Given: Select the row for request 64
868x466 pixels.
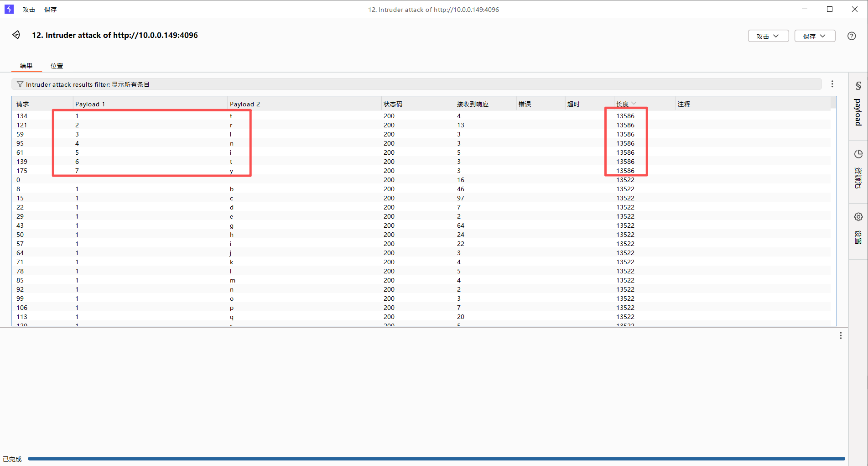Looking at the screenshot, I should 421,253.
